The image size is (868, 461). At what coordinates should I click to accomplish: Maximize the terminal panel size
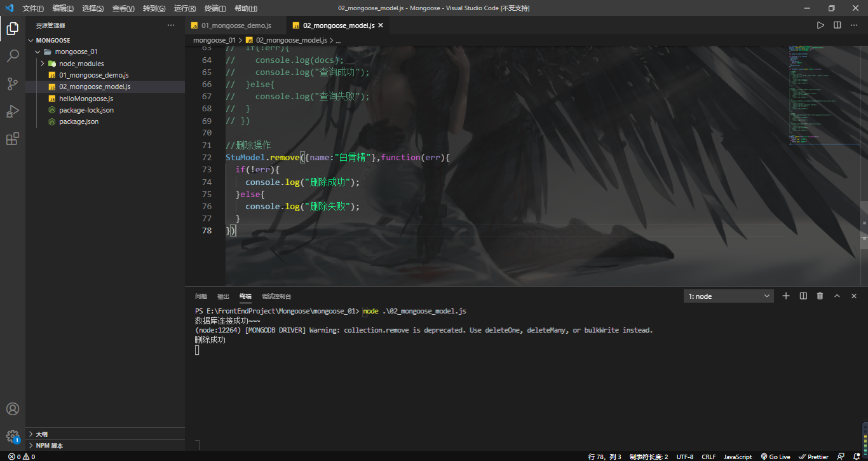point(837,296)
